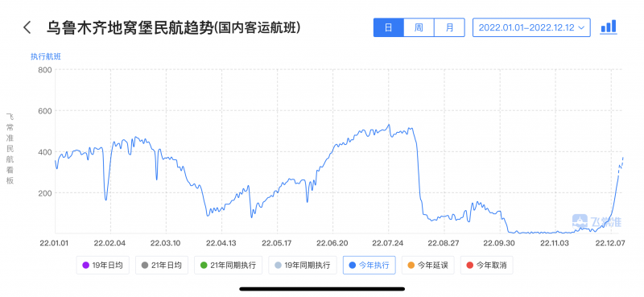This screenshot has height=297, width=644.
Task: Click the 22.11.03 x-axis date label
Action: pos(555,243)
